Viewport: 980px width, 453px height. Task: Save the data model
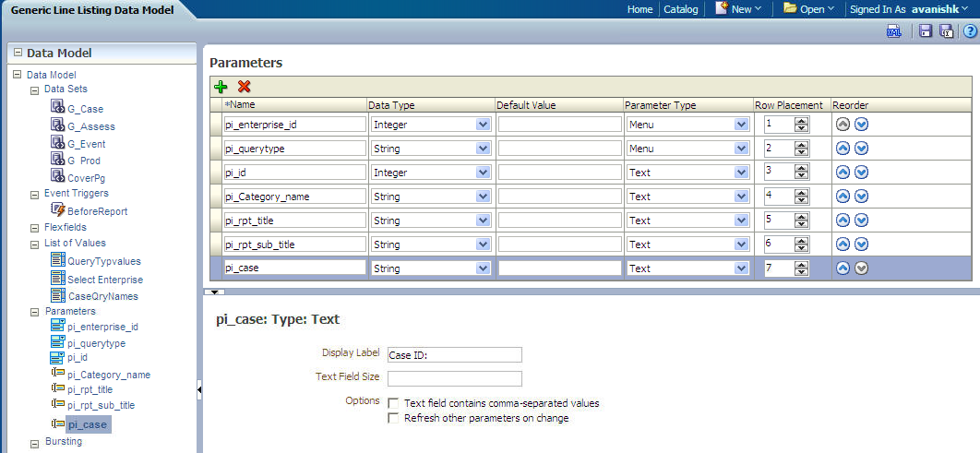point(926,31)
